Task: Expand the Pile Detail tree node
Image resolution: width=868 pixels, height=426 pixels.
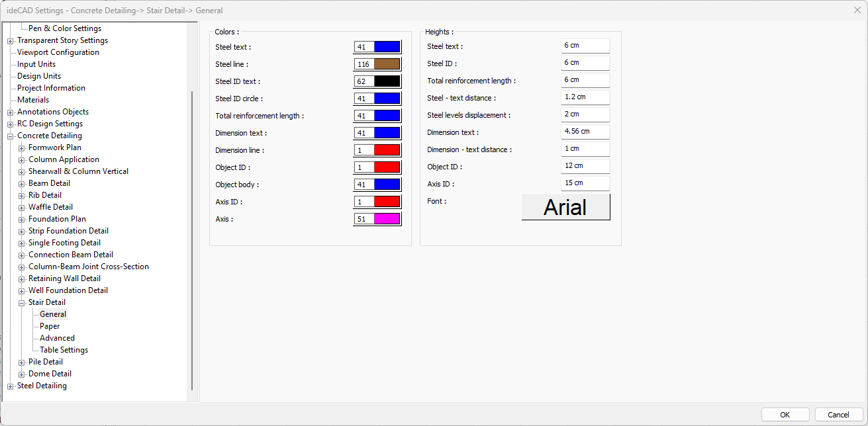Action: pyautogui.click(x=21, y=362)
